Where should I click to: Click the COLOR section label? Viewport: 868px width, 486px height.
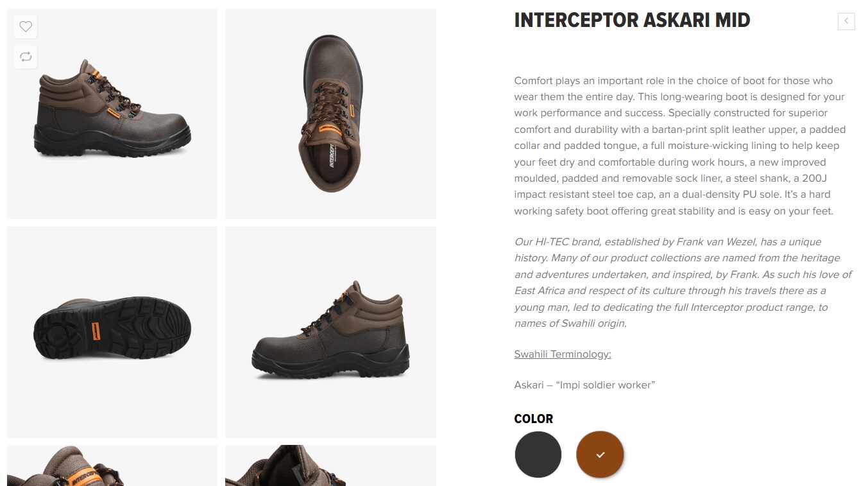533,419
